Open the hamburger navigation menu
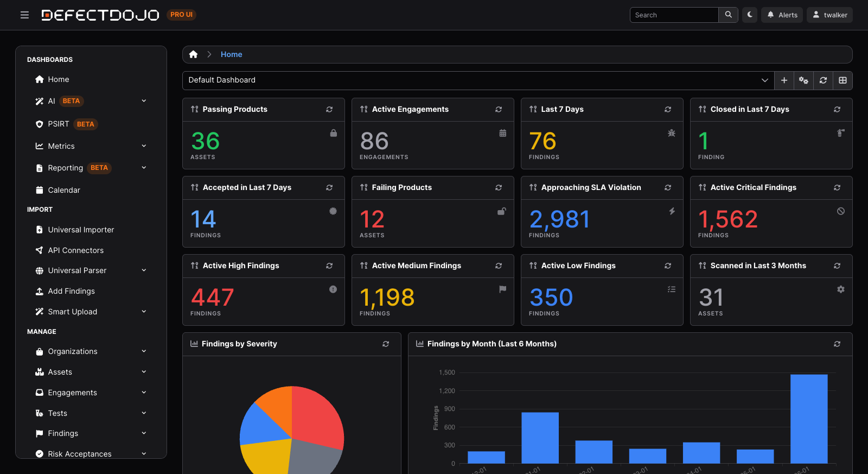The width and height of the screenshot is (868, 474). [24, 15]
